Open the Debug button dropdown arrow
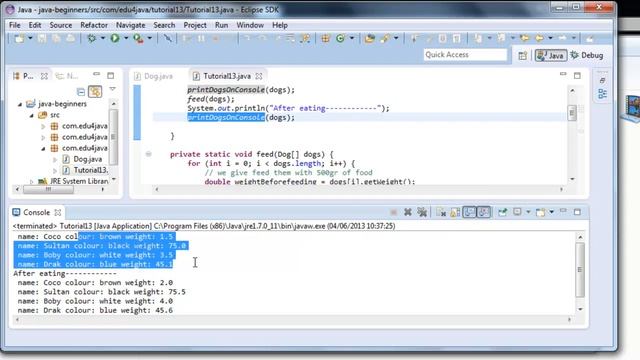 102,38
